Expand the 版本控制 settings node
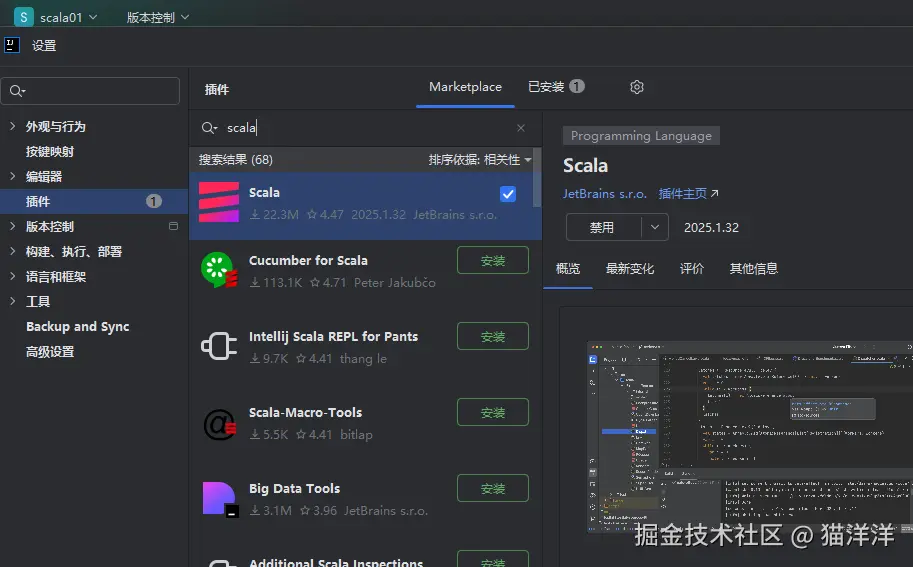Viewport: 913px width, 567px height. pyautogui.click(x=12, y=226)
